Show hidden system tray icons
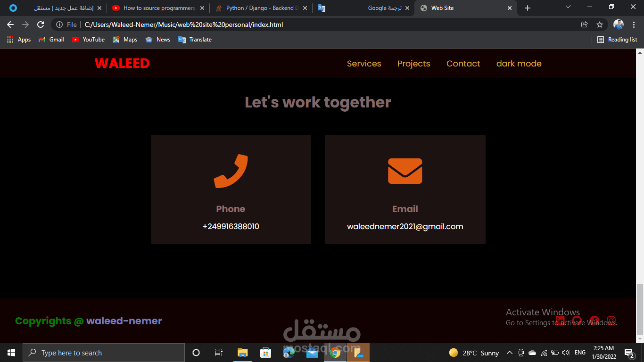Screen dimensions: 644x362 click(510, 353)
